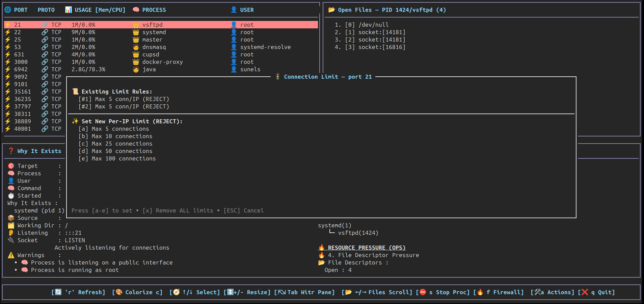Image resolution: width=644 pixels, height=304 pixels.
Task: Click the chain link icon on port 53 row
Action: point(45,47)
